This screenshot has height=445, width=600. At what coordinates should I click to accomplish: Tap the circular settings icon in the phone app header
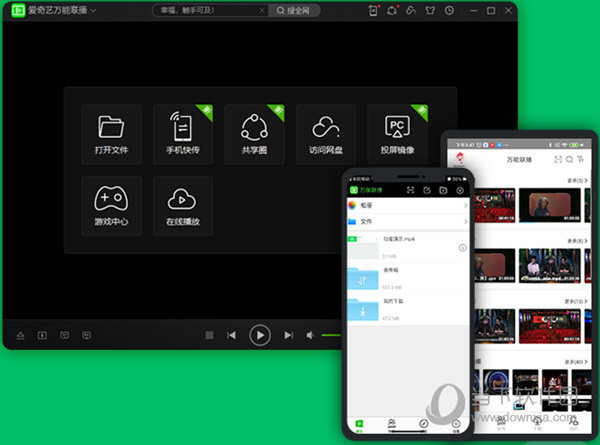(460, 190)
